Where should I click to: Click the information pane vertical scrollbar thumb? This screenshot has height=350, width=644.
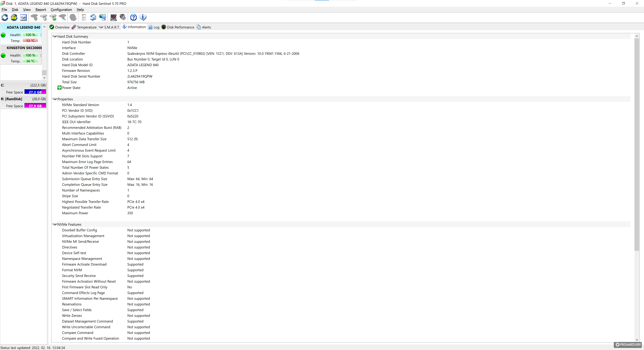click(x=637, y=145)
